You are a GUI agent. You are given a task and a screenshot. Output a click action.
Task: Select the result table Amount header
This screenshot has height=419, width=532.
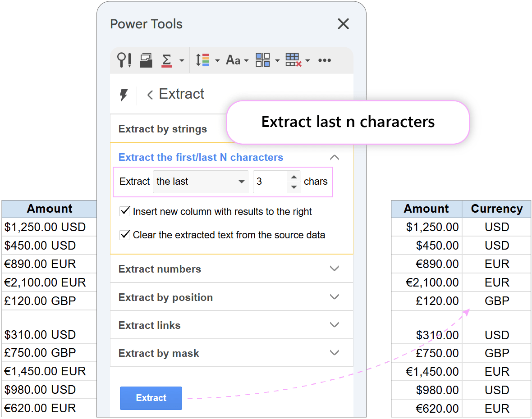click(x=427, y=209)
